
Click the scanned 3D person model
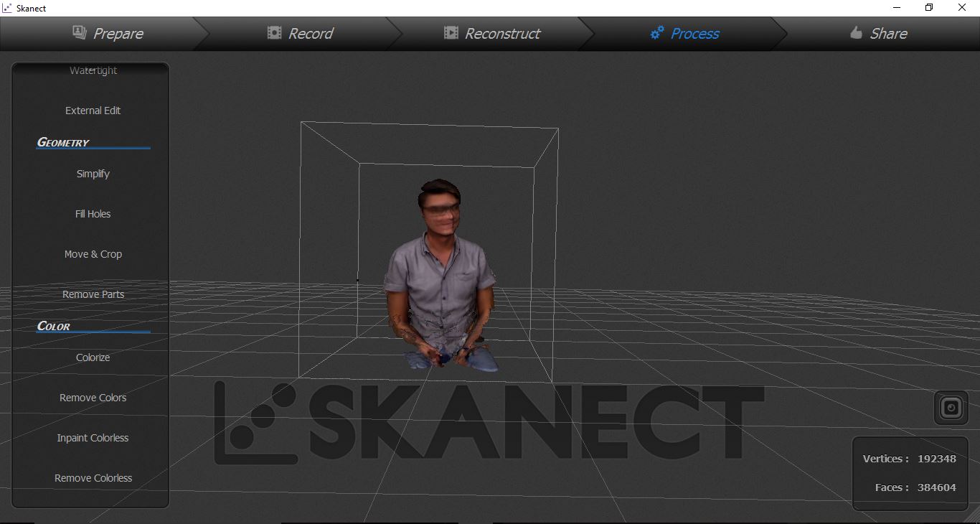click(440, 276)
